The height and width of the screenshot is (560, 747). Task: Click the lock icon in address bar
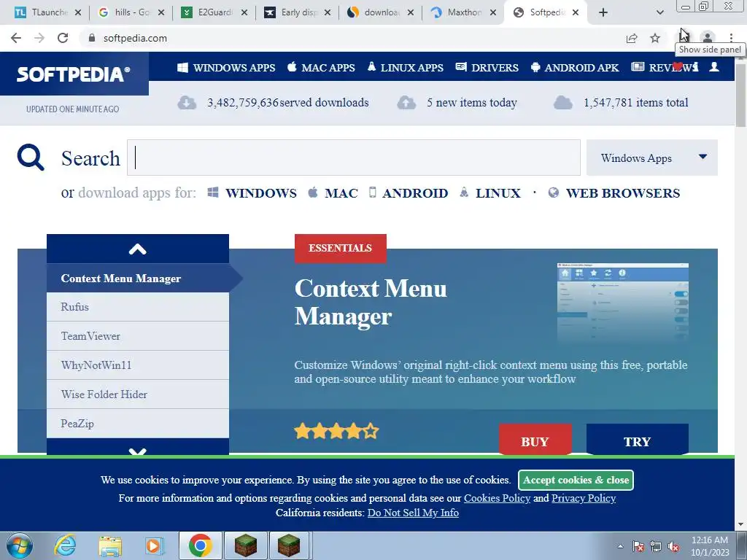coord(92,38)
